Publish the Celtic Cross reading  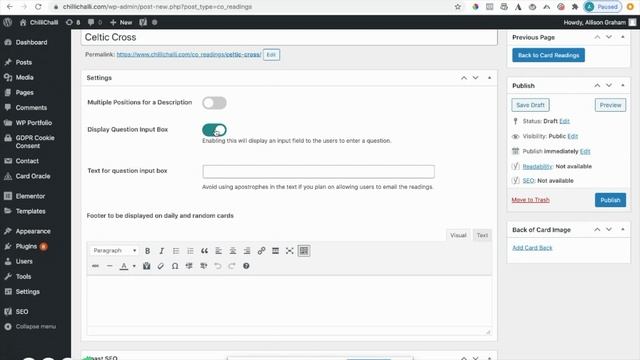[x=610, y=200]
